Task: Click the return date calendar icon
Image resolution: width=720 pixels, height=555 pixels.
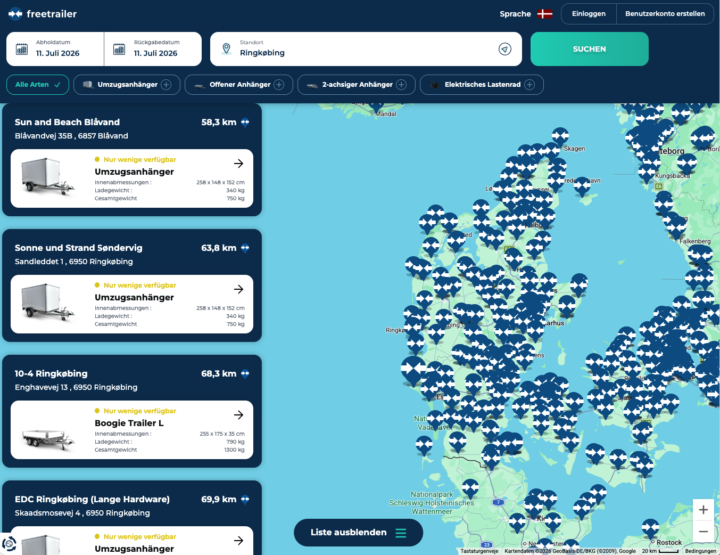Action: pos(119,49)
